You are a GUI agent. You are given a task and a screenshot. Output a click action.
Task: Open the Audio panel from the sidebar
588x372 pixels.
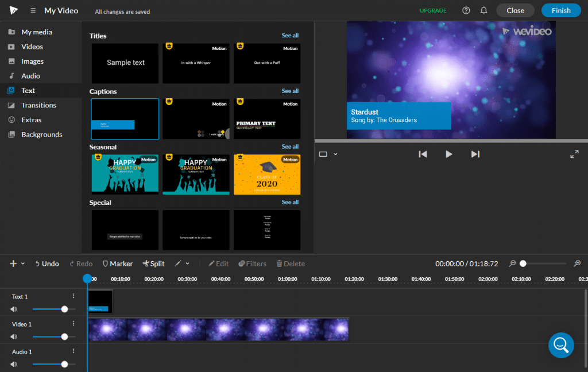pos(32,76)
